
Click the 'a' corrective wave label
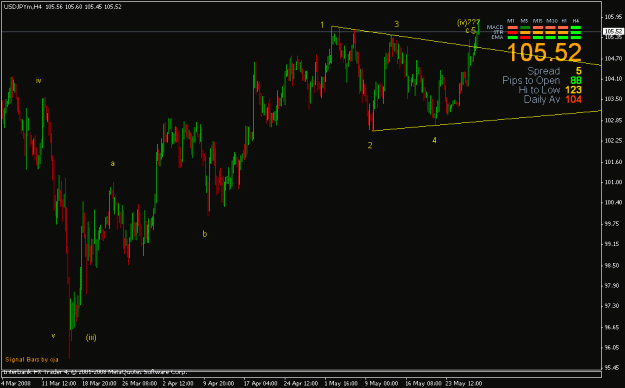(113, 163)
